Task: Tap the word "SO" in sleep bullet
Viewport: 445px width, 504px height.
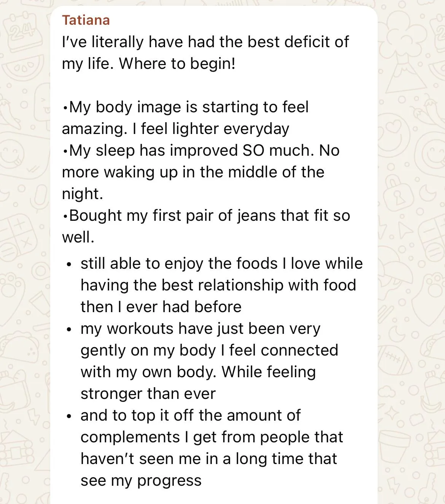Action: (254, 150)
